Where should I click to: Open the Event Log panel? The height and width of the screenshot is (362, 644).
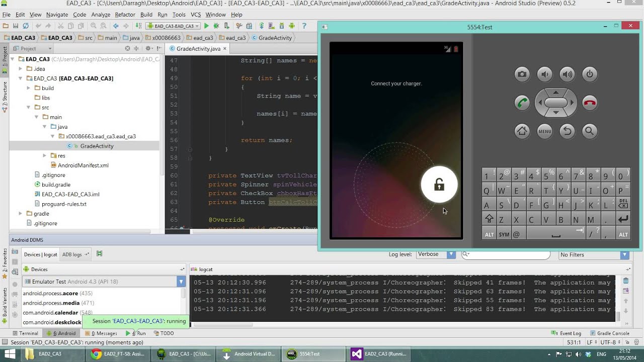coord(567,333)
